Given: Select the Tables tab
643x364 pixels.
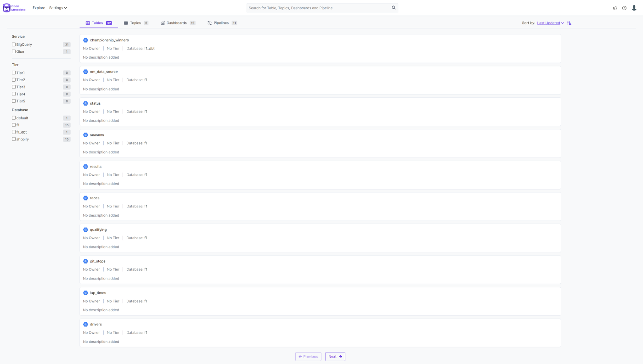Looking at the screenshot, I should click(99, 23).
